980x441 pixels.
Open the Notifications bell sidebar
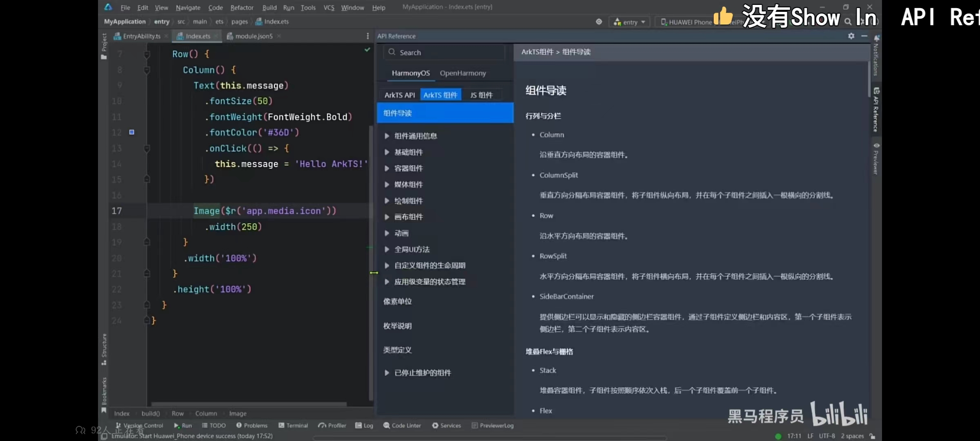[x=876, y=56]
